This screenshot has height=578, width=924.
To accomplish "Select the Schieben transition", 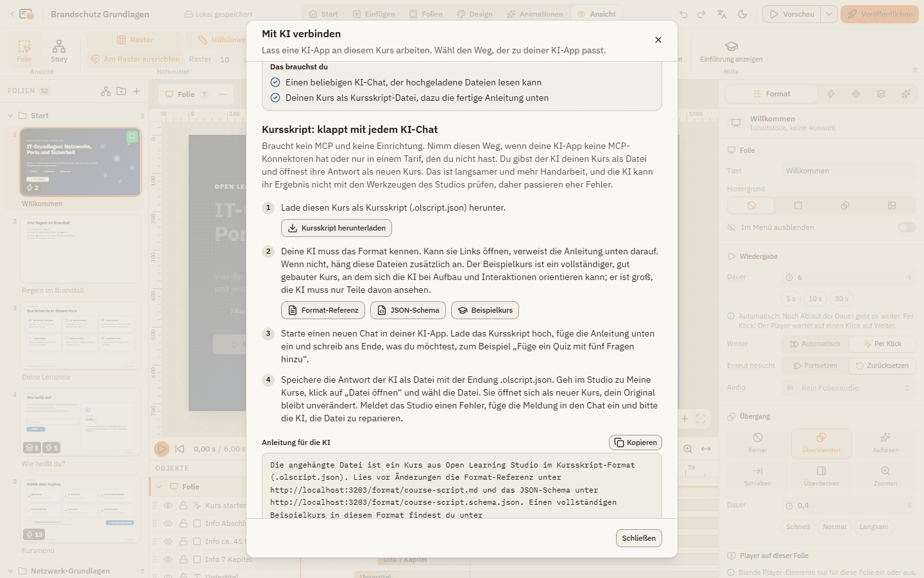I will [758, 477].
